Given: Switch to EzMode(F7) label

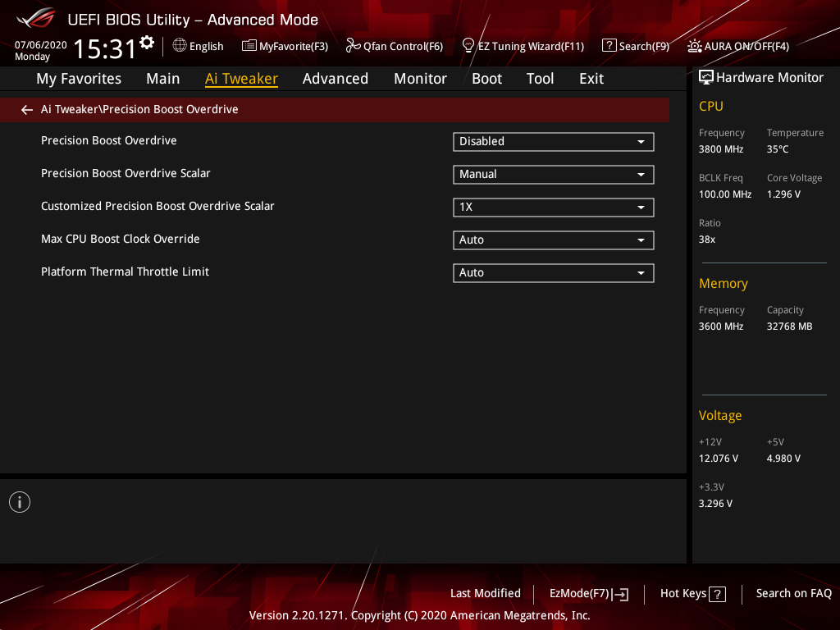Looking at the screenshot, I should pyautogui.click(x=579, y=594).
